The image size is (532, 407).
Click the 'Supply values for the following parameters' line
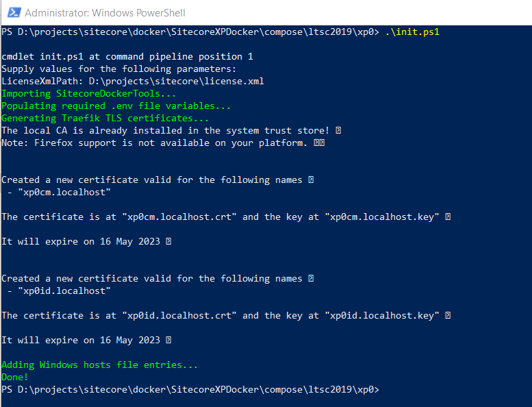(x=118, y=69)
